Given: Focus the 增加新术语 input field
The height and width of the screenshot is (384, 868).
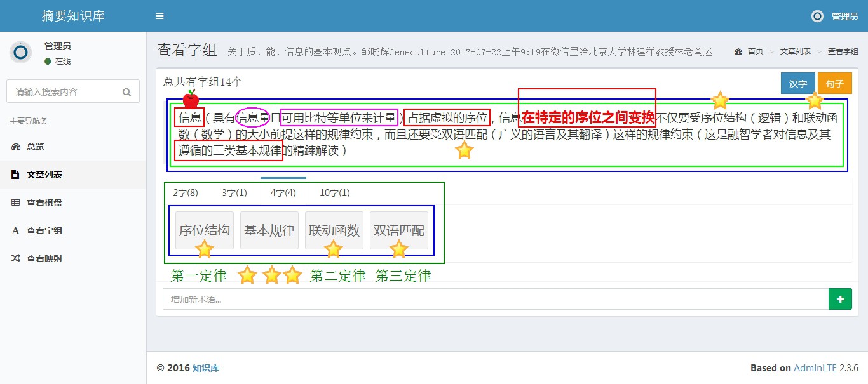Looking at the screenshot, I should tap(495, 299).
